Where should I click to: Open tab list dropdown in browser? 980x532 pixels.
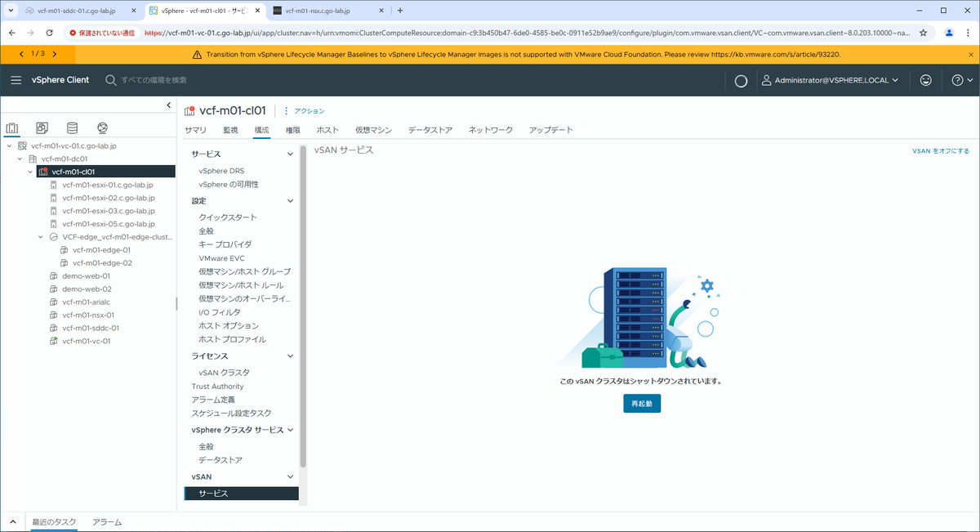pos(11,11)
